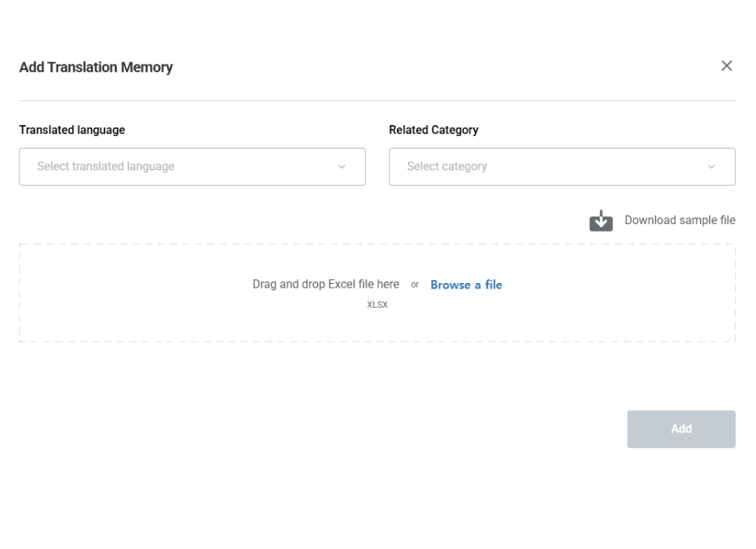756x549 pixels.
Task: Click the 'Drag and drop Excel file here' text
Action: (326, 285)
